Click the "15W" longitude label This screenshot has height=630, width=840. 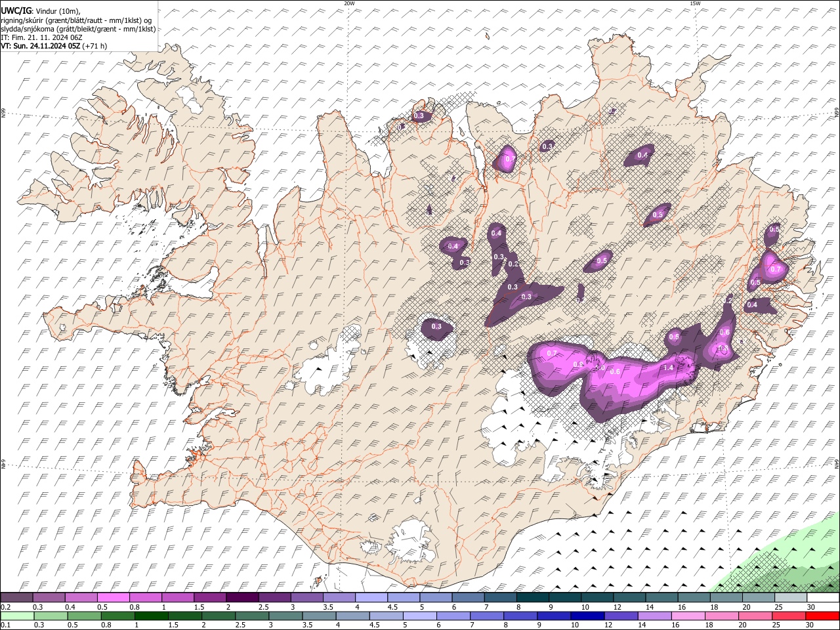pos(695,3)
